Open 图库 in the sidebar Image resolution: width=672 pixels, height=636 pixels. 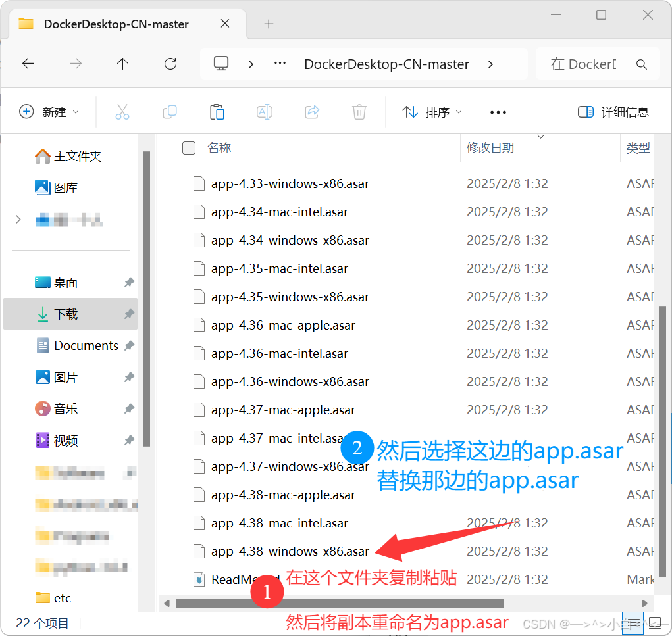pos(57,187)
